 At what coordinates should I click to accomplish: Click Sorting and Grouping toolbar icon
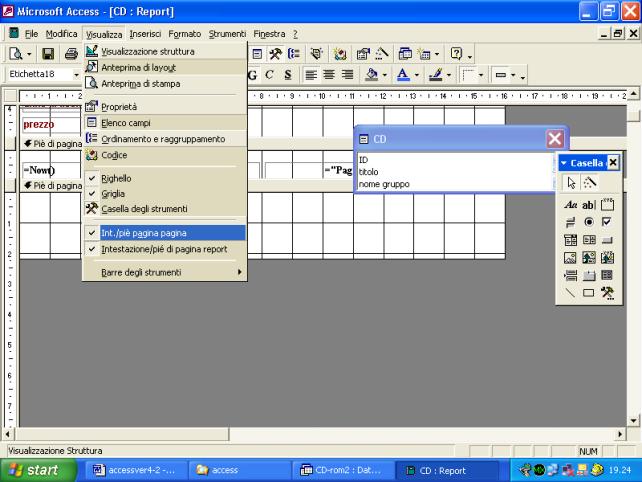coord(294,54)
